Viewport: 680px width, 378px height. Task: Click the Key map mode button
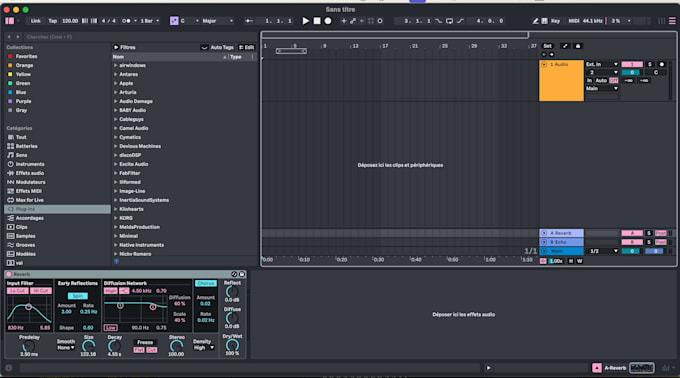(x=555, y=21)
